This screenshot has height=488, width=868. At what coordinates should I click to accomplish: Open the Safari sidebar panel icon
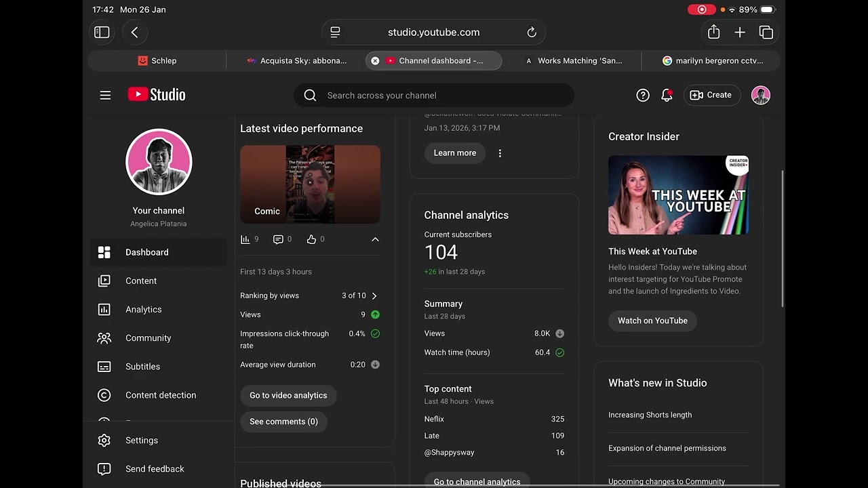point(102,32)
